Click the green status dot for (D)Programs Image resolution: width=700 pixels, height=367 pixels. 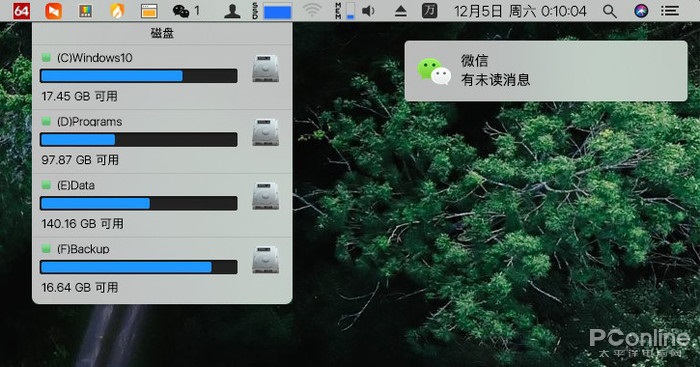click(x=46, y=121)
